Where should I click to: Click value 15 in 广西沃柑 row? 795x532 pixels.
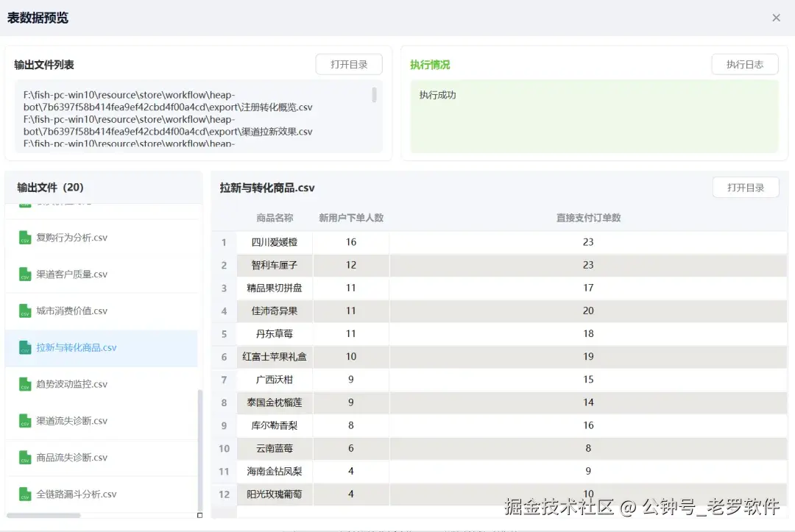(588, 380)
